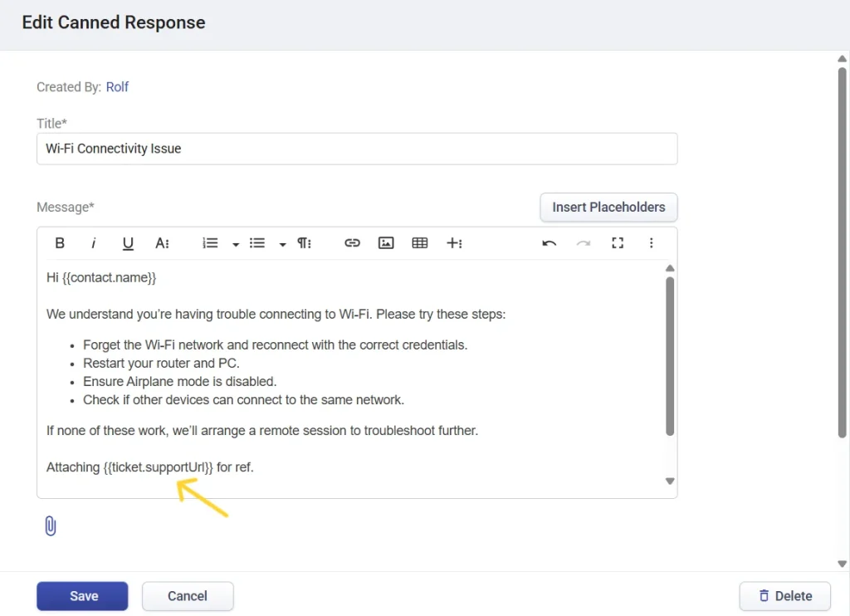The image size is (850, 616).
Task: Attach a file using paperclip icon
Action: point(51,526)
